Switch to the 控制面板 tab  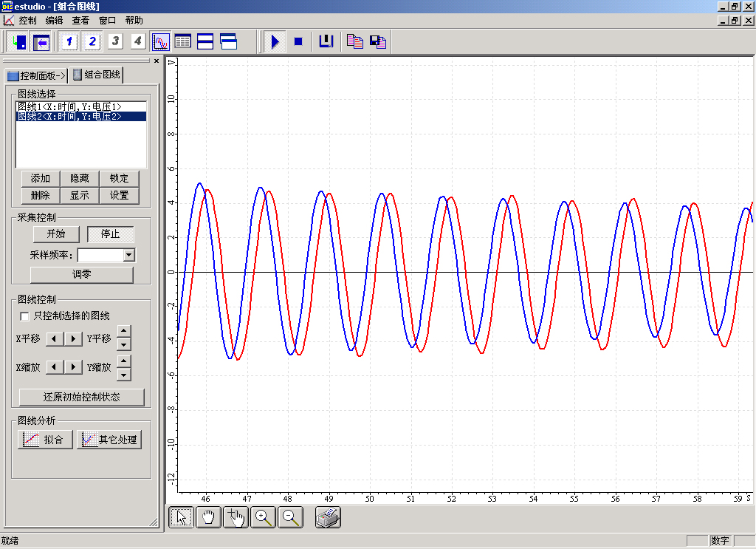pyautogui.click(x=36, y=75)
